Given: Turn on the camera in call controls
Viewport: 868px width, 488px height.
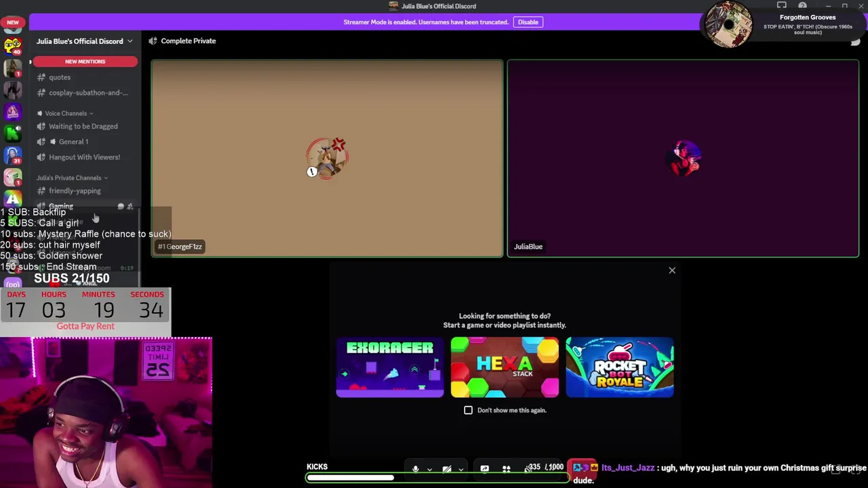Looking at the screenshot, I should pyautogui.click(x=447, y=468).
